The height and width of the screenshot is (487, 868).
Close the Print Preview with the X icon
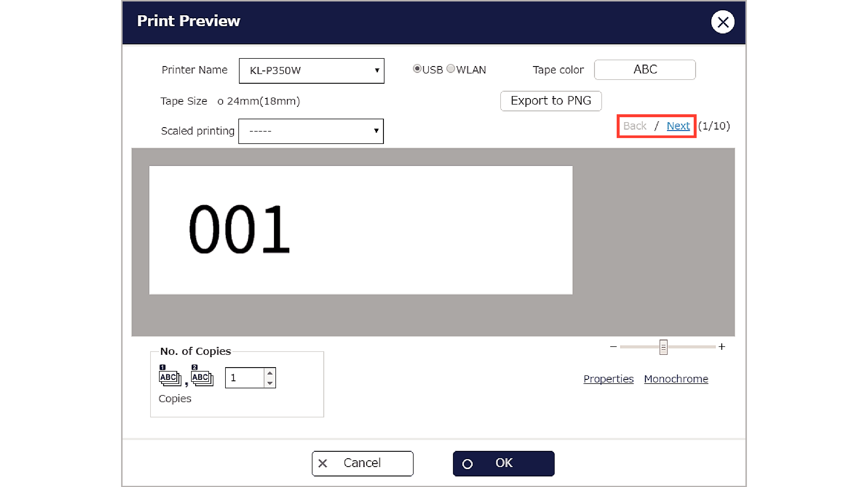(x=723, y=21)
